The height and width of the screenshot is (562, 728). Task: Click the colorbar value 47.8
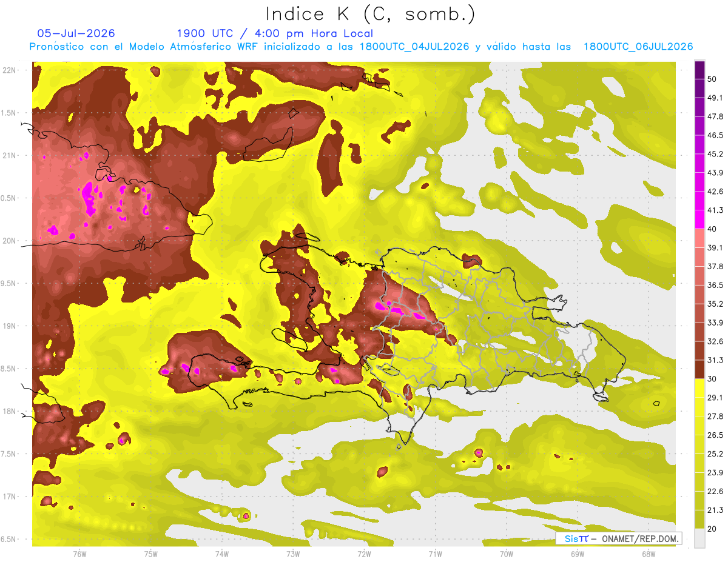(715, 116)
